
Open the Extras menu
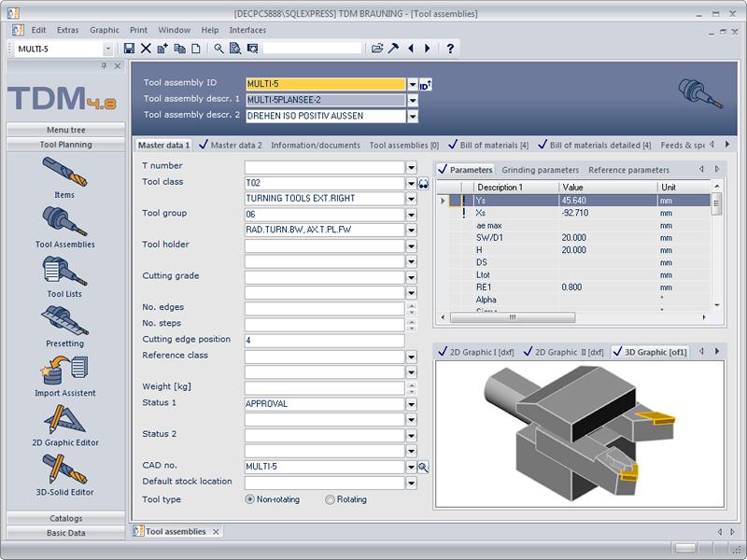tap(67, 30)
